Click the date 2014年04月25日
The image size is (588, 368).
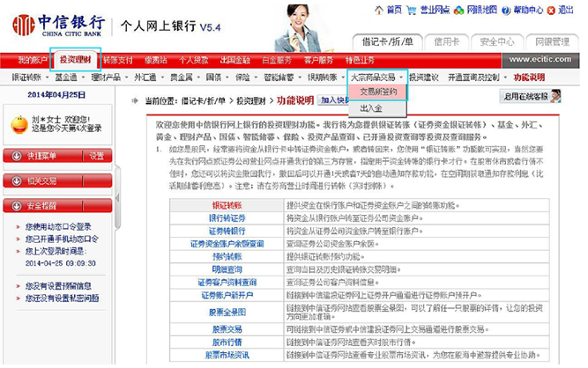56,95
